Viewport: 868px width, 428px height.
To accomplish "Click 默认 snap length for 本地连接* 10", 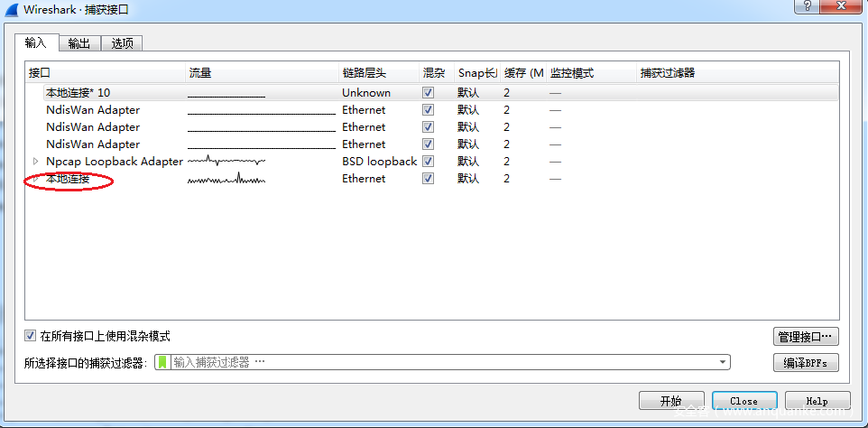I will point(468,92).
